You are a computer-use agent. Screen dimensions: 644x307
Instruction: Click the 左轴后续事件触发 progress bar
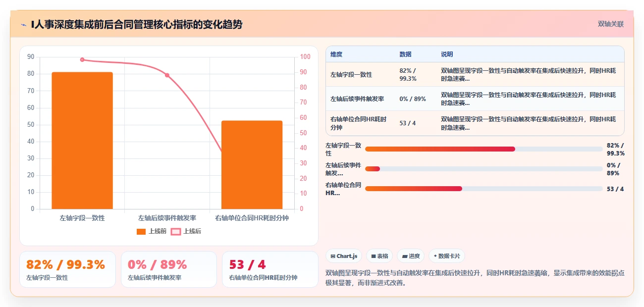[x=483, y=169]
